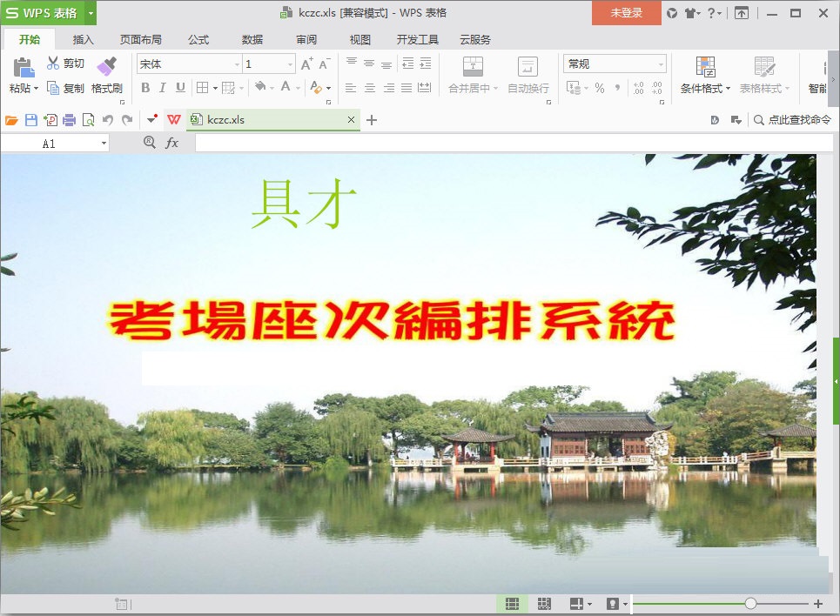Expand the Name Box dropdown for A1

click(104, 143)
